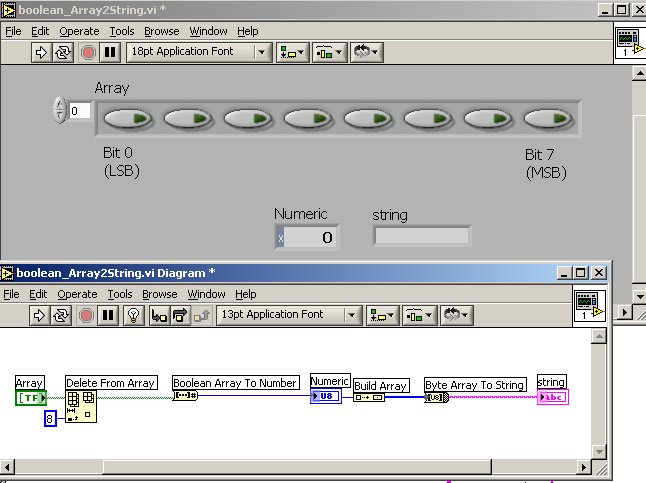Pause execution from the Diagram toolbar

coord(108,316)
